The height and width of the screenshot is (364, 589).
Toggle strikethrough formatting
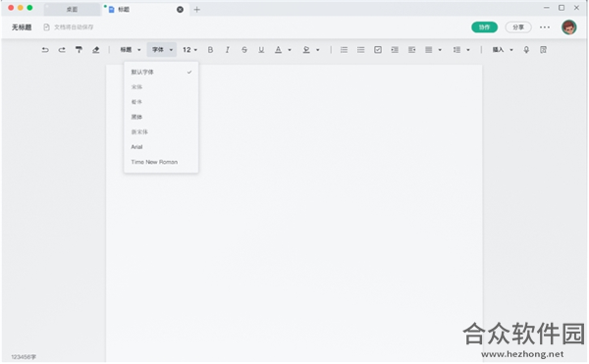(x=244, y=49)
